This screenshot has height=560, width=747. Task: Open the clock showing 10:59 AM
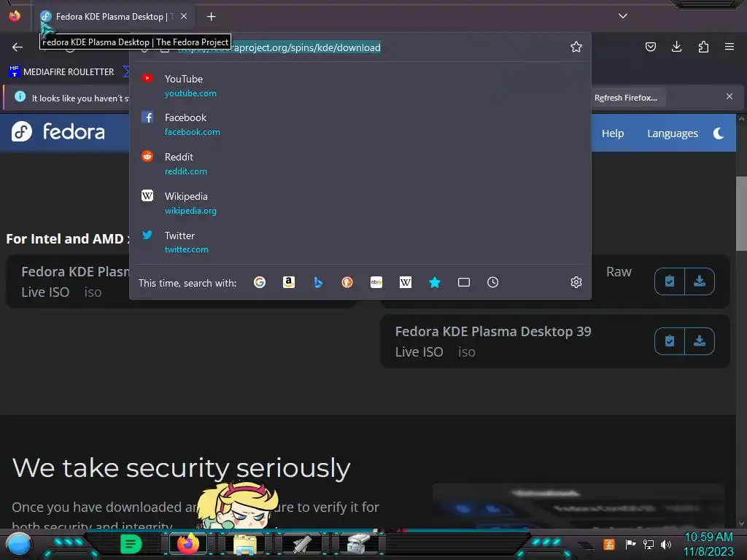(x=708, y=544)
